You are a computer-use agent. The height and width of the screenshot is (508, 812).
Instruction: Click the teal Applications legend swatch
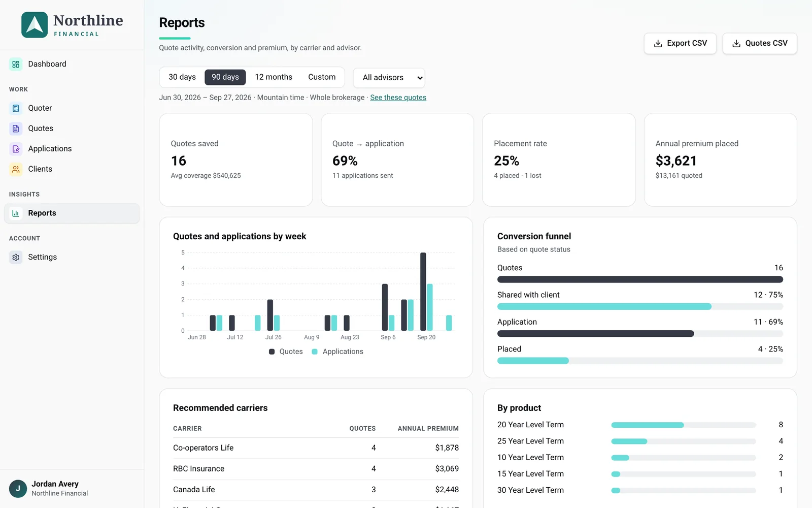click(x=315, y=352)
